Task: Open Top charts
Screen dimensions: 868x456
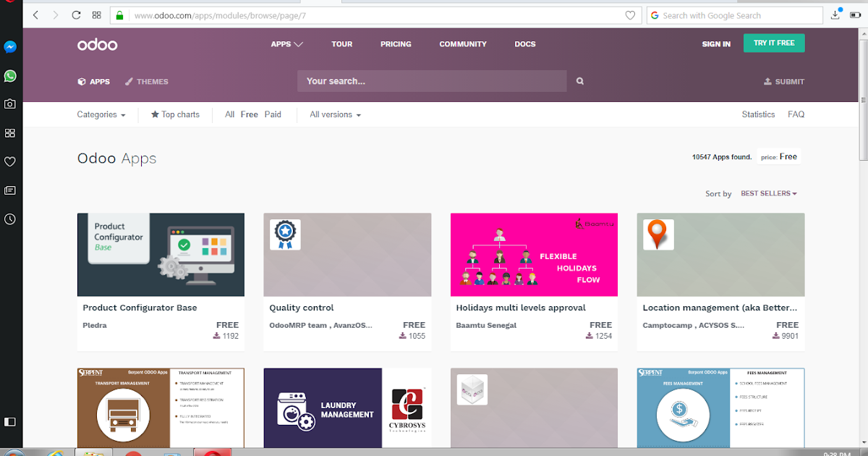Action: point(175,114)
